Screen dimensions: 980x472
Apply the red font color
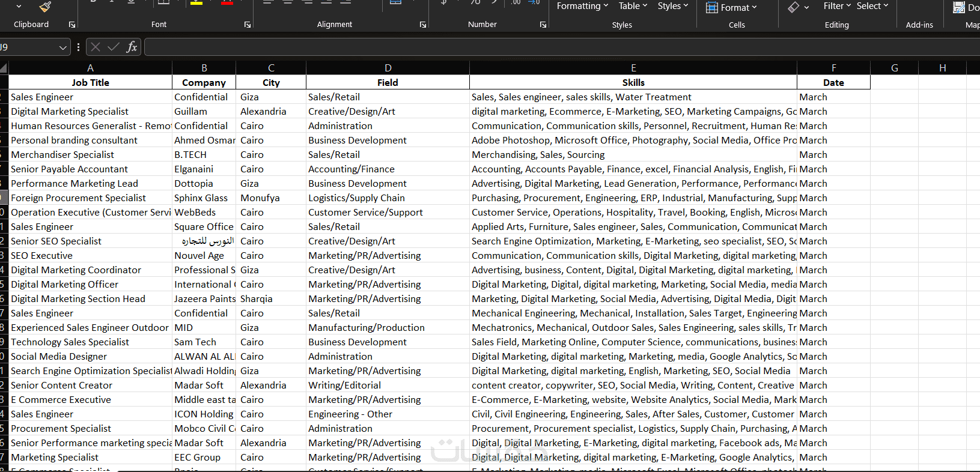coord(227,2)
